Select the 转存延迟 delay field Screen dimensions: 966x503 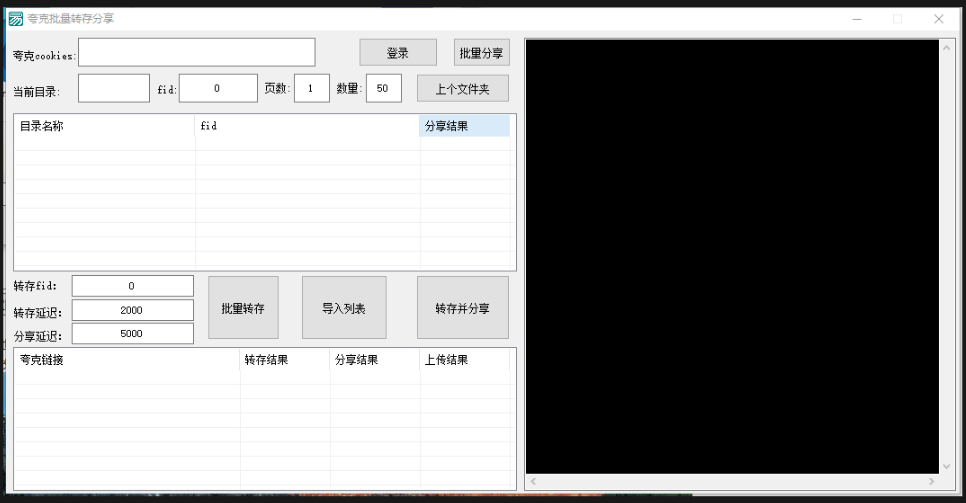[x=132, y=310]
